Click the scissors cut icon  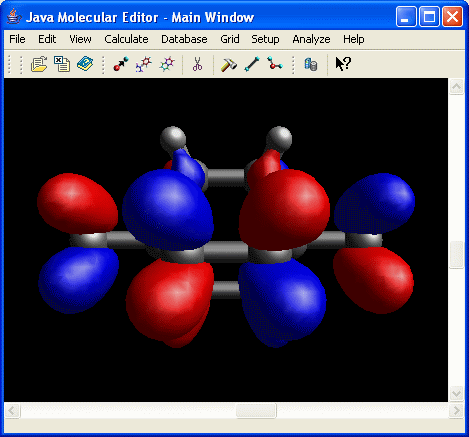coord(197,64)
